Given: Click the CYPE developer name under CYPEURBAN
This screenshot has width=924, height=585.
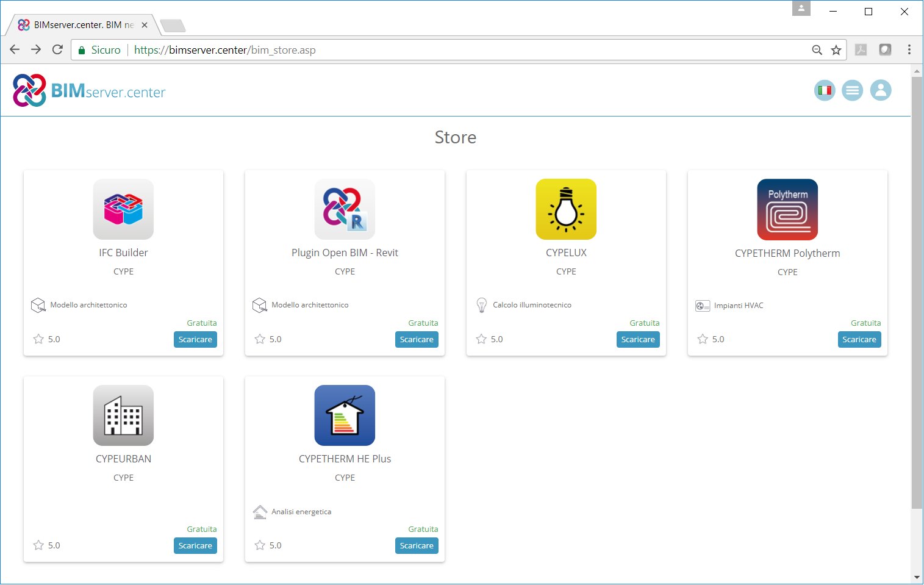Looking at the screenshot, I should 123,478.
